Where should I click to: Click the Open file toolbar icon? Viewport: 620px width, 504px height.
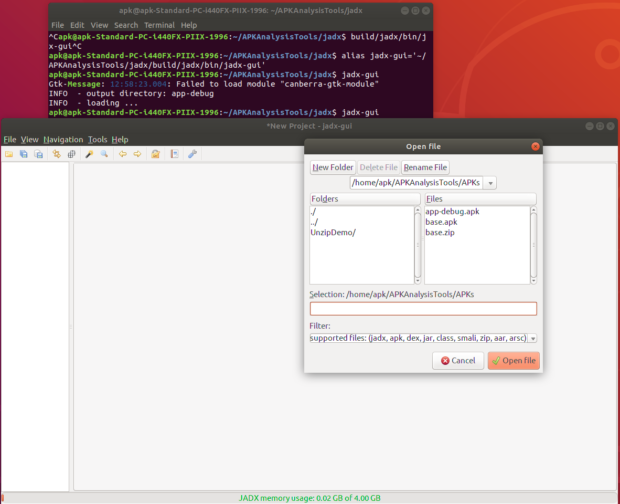point(9,154)
